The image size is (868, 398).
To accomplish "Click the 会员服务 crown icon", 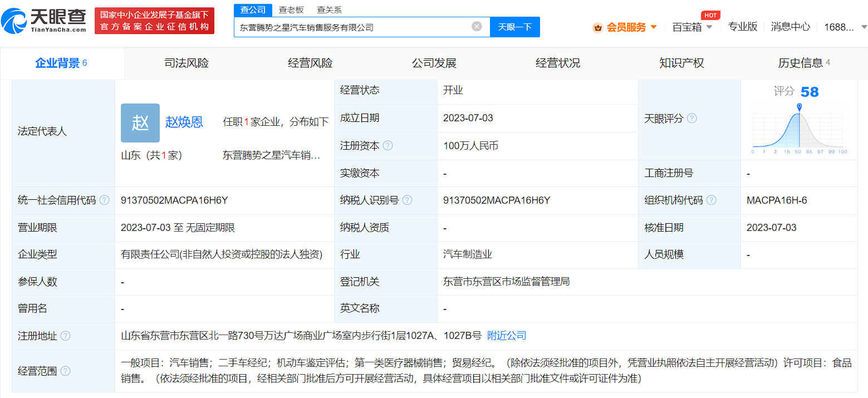I will (x=597, y=27).
